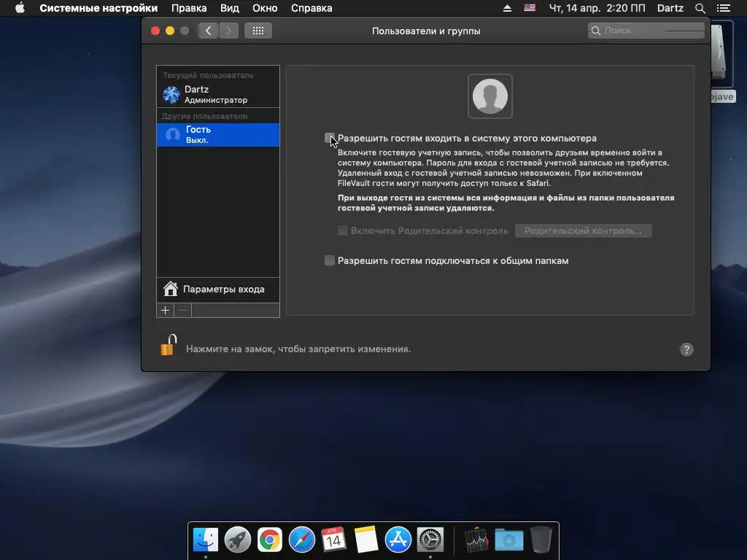Remove user with the minus button
The image size is (747, 560).
coord(183,311)
